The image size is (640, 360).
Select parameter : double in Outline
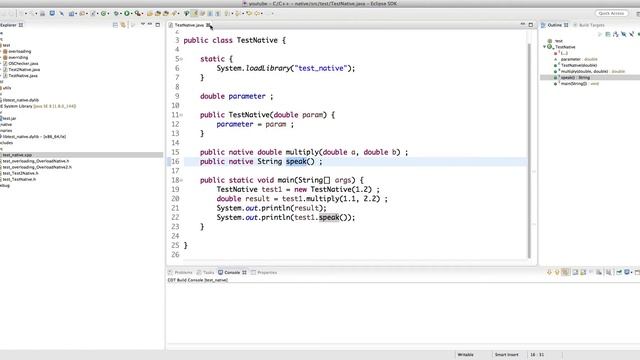576,59
